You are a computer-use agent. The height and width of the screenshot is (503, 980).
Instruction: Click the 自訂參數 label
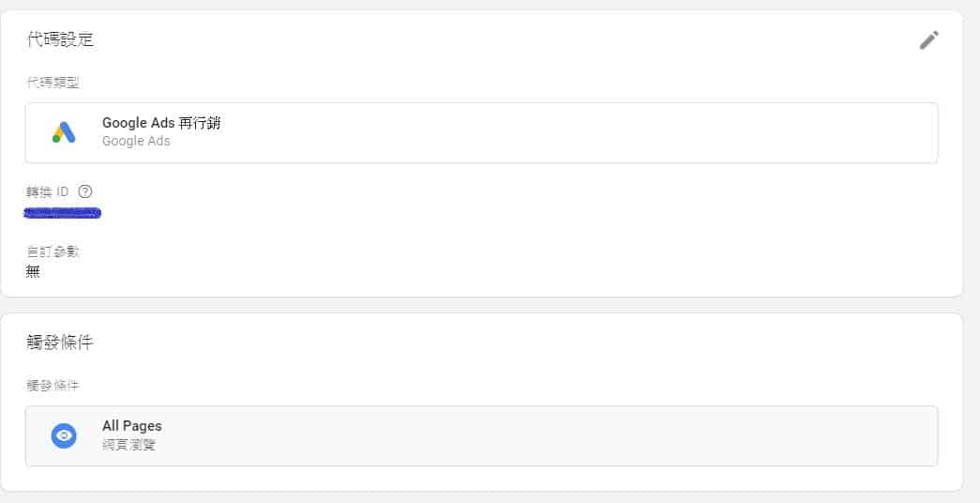[53, 251]
